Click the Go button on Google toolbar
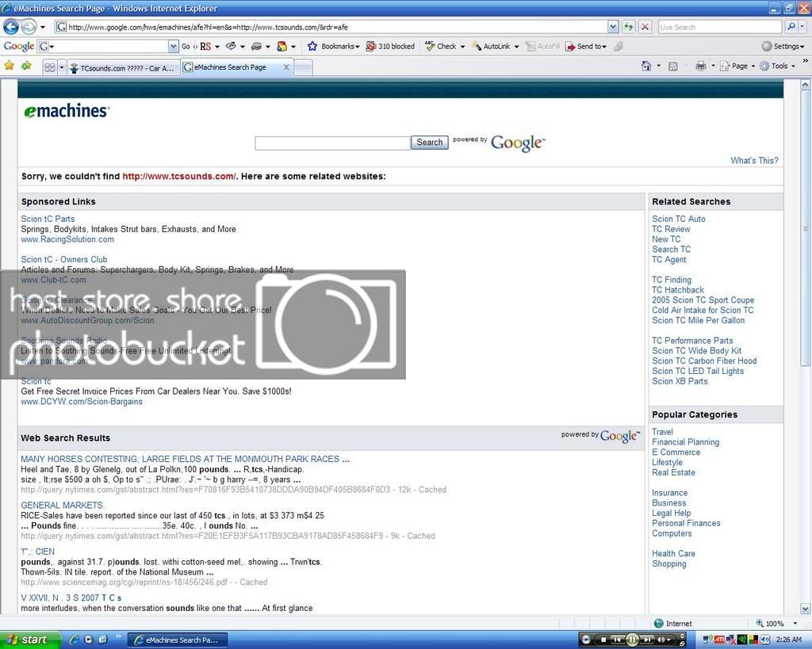The width and height of the screenshot is (812, 649). pyautogui.click(x=186, y=47)
